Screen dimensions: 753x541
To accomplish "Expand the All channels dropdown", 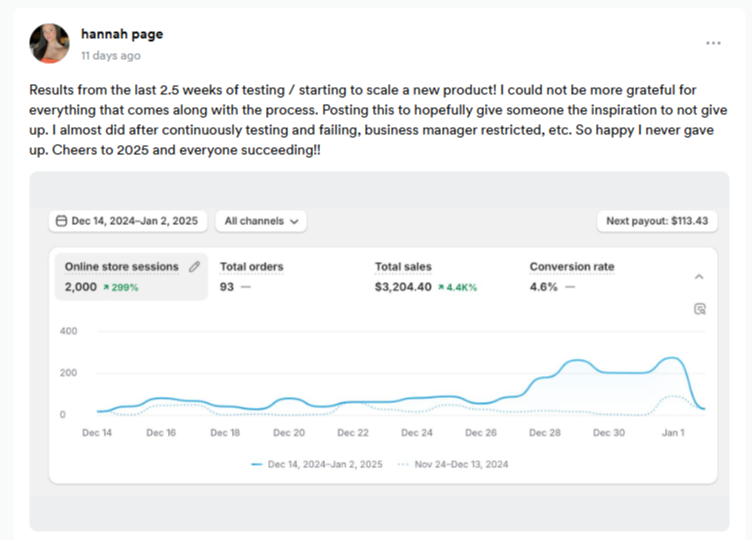I will coord(260,221).
